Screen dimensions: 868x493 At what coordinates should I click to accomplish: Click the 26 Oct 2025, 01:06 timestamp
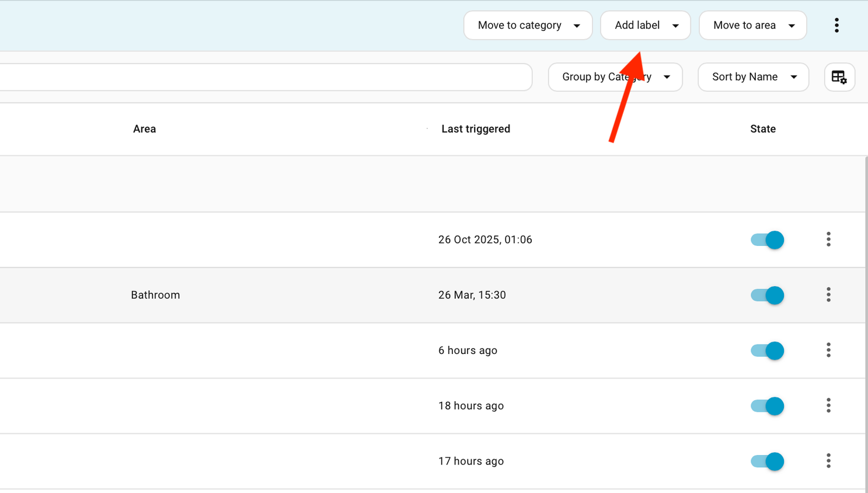pos(485,239)
